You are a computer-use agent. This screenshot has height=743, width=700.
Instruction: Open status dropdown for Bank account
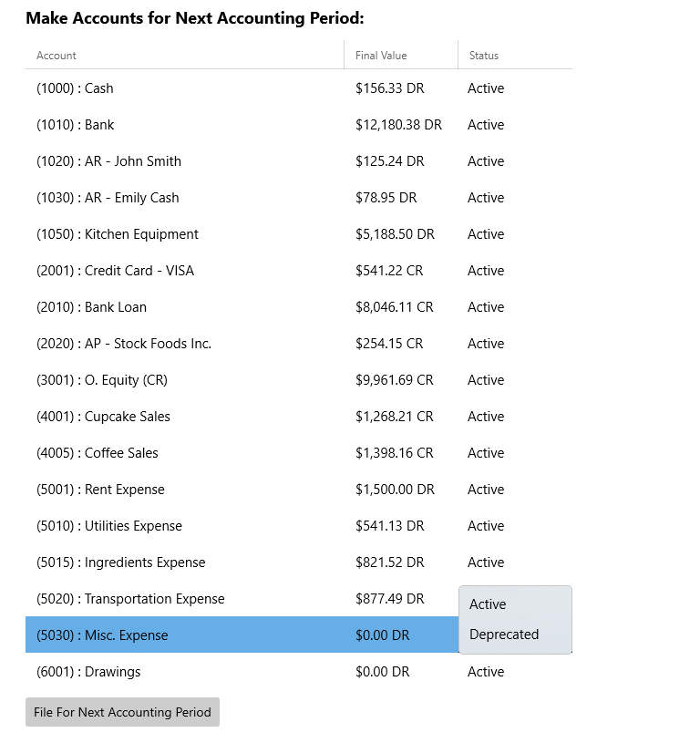pyautogui.click(x=515, y=125)
